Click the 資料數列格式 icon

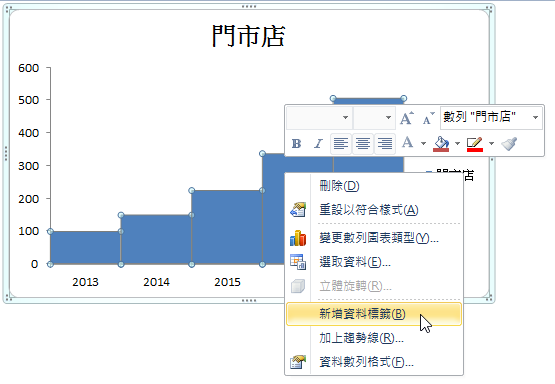click(298, 362)
